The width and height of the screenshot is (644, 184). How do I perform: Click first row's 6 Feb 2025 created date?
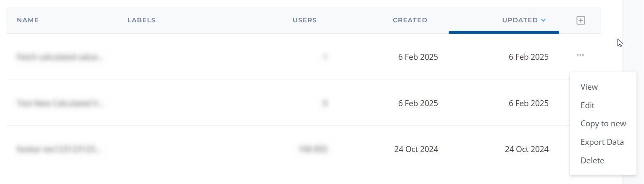click(x=418, y=57)
